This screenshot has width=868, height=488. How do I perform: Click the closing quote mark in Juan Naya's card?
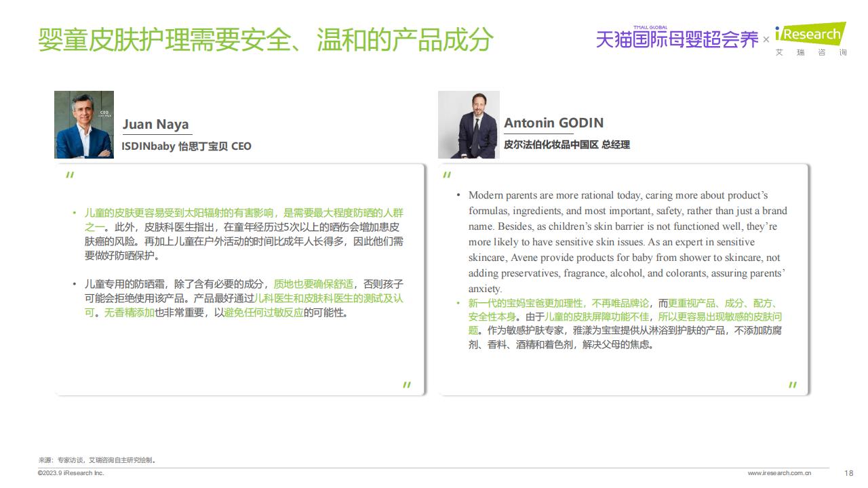point(407,385)
